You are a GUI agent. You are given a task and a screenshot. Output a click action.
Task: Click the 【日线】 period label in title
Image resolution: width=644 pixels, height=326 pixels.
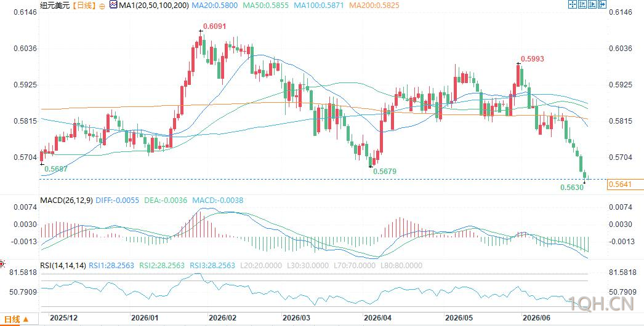84,6
